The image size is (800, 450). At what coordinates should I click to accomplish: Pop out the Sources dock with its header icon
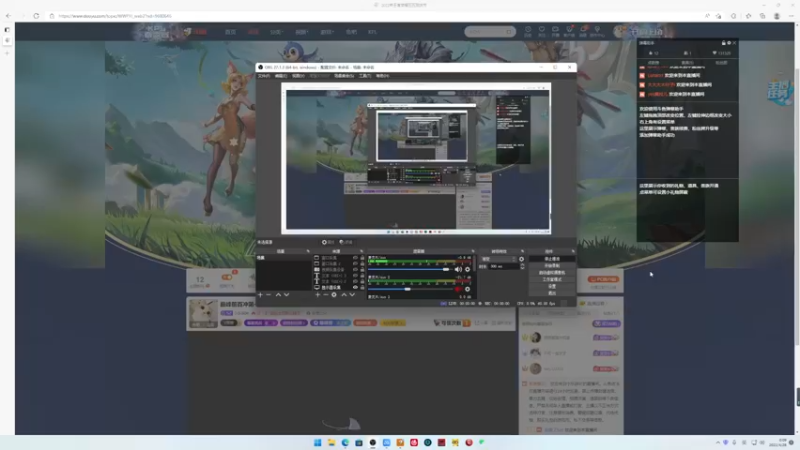pyautogui.click(x=361, y=252)
